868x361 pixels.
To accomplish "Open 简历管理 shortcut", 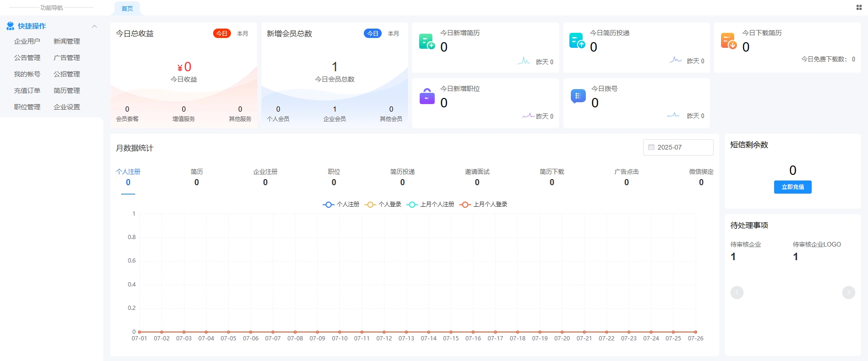I will click(x=67, y=90).
